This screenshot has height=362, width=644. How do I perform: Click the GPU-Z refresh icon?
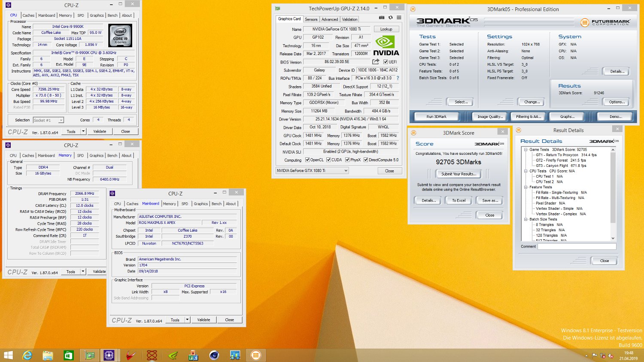(x=390, y=18)
